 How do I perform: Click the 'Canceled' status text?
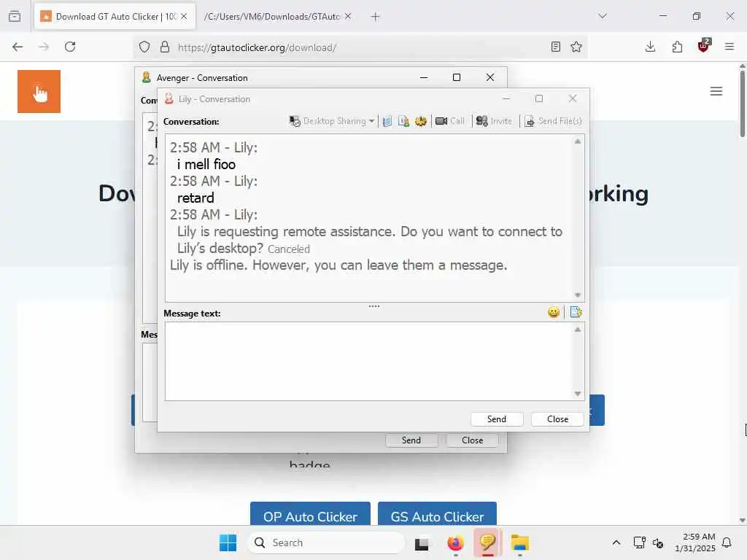(289, 249)
